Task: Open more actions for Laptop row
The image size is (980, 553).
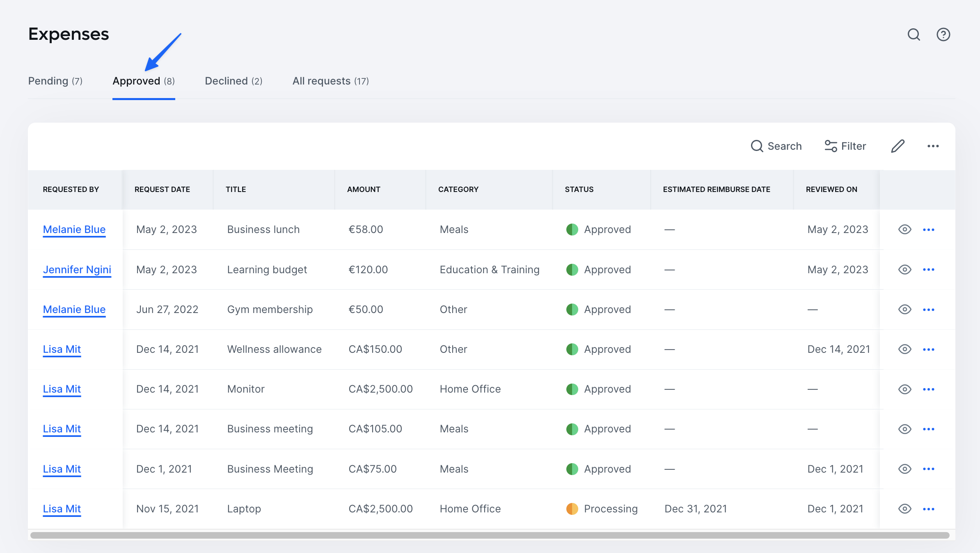Action: click(929, 509)
